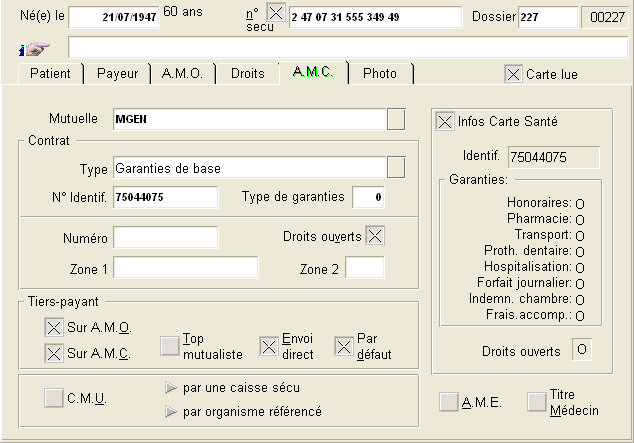634x443 pixels.
Task: Toggle the n° secu checkbox
Action: point(276,13)
